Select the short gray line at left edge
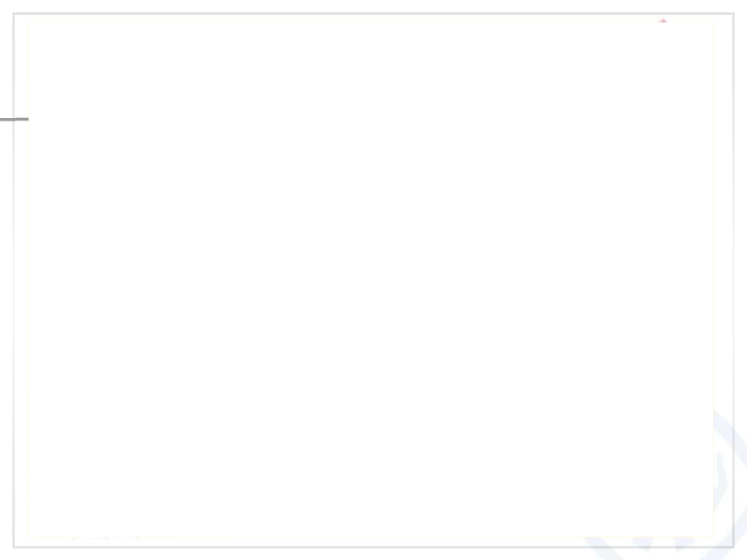This screenshot has height=560, width=747. coord(14,119)
